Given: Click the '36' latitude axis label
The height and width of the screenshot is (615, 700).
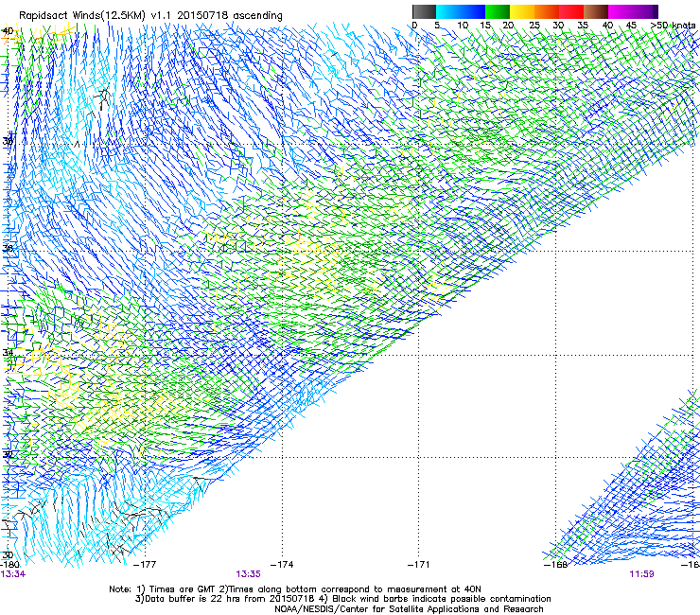Looking at the screenshot, I should 8,248.
